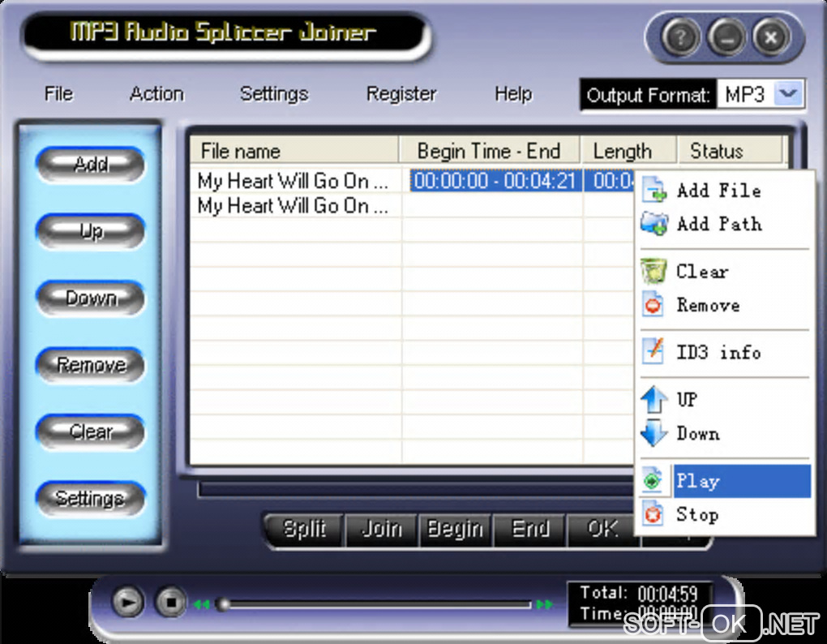Click the Total 00:04:59 time display
827x644 pixels.
639,593
